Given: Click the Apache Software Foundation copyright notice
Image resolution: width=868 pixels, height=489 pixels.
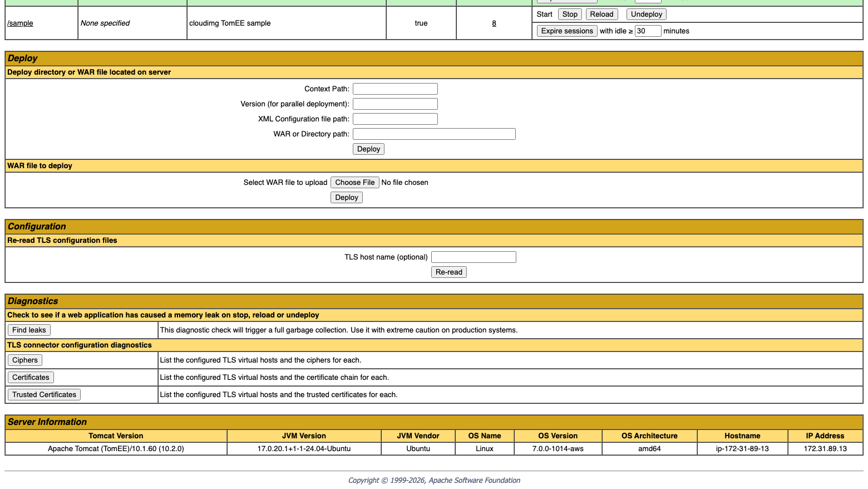Looking at the screenshot, I should click(434, 481).
